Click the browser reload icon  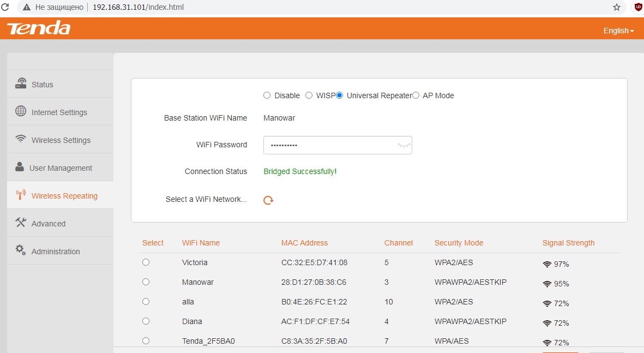click(5, 7)
